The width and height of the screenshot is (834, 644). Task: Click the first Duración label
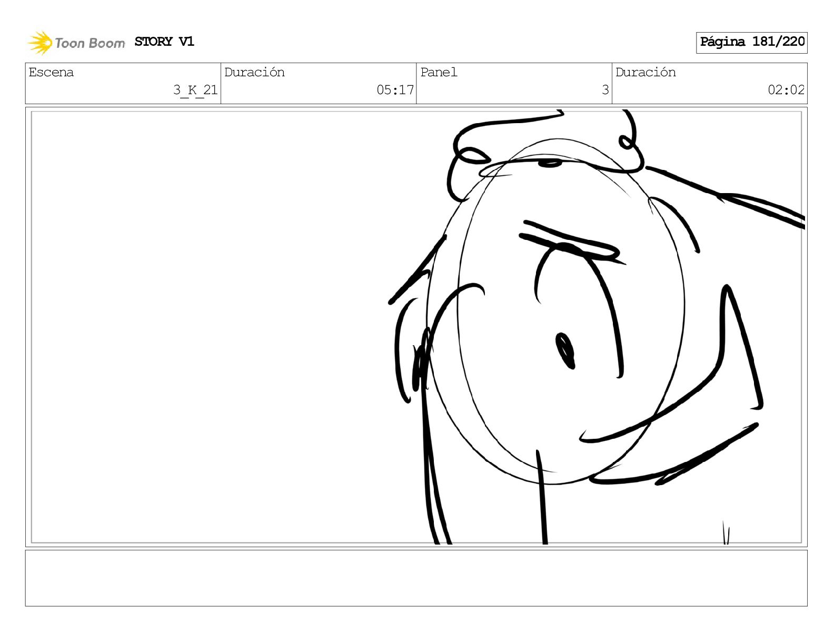pyautogui.click(x=254, y=72)
